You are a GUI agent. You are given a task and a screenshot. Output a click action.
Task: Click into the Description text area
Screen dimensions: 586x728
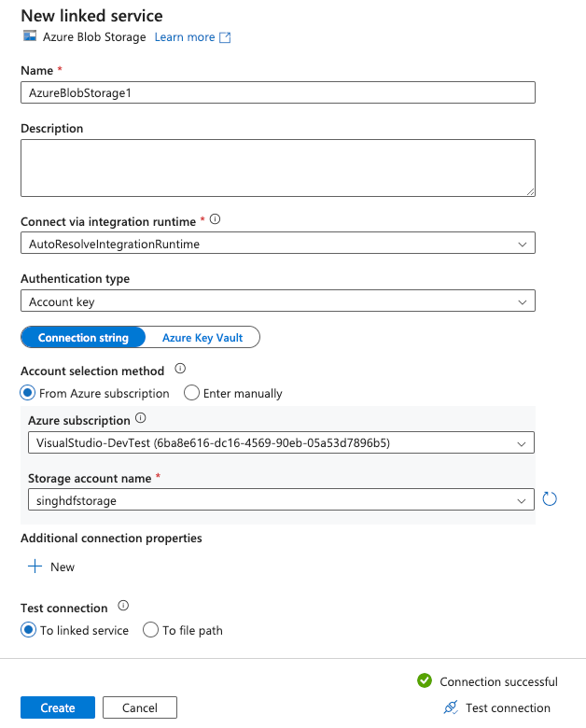pos(277,168)
